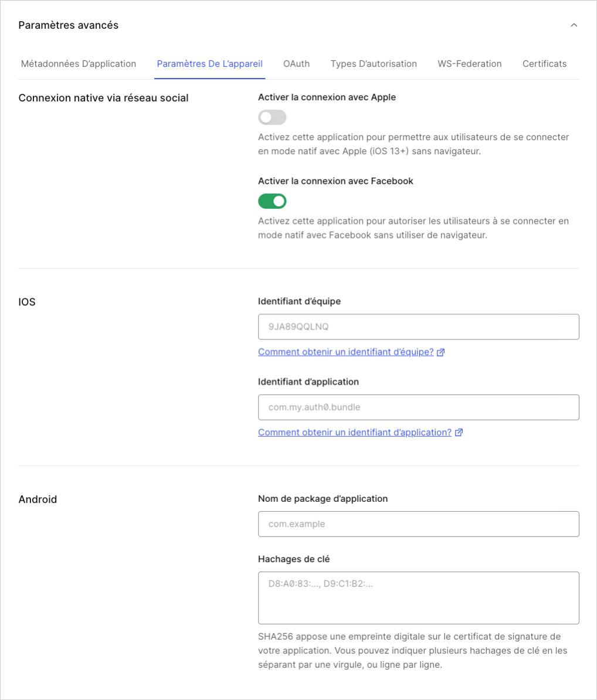
Task: Disable the "Activer la connexion avec Facebook" toggle
Action: (272, 201)
